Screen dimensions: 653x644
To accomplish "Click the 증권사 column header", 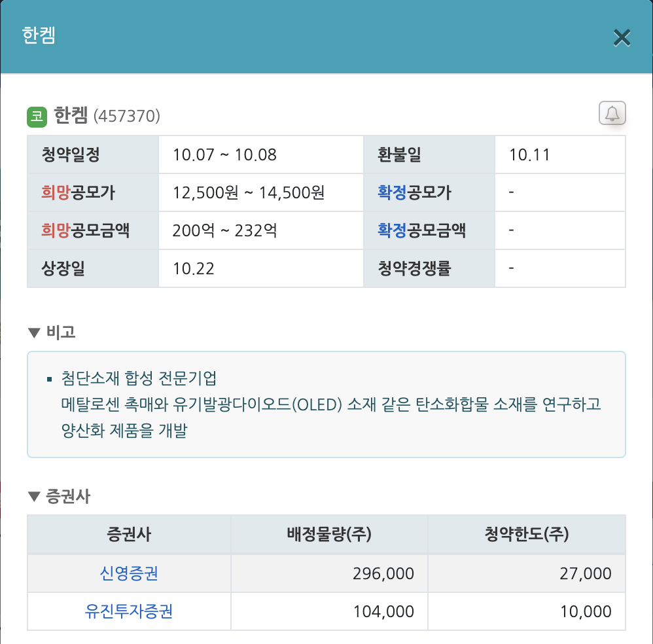I will coord(129,534).
